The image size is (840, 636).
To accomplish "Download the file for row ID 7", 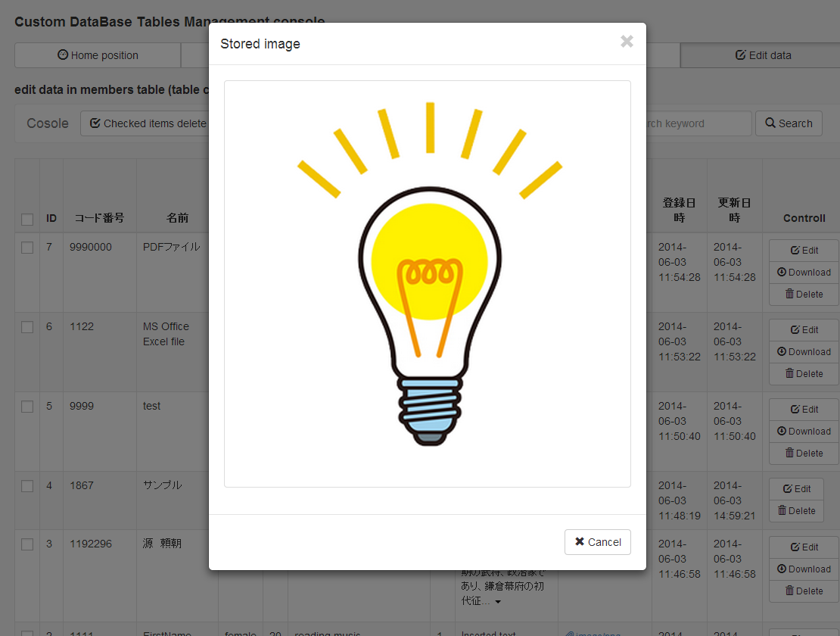I will click(804, 273).
